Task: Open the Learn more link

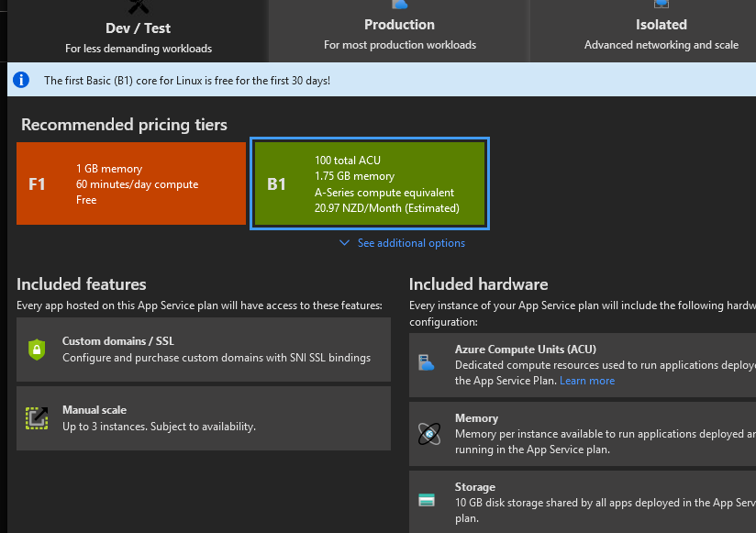Action: pyautogui.click(x=587, y=381)
